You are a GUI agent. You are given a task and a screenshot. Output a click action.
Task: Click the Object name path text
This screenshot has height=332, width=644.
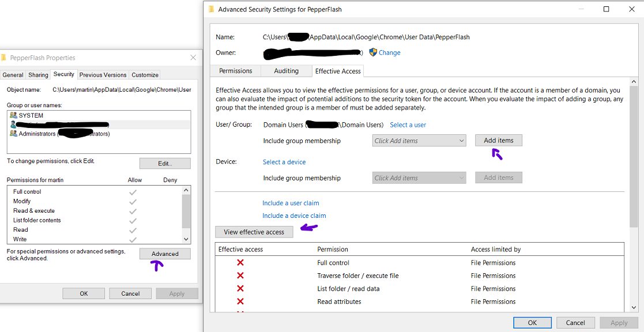pos(122,89)
